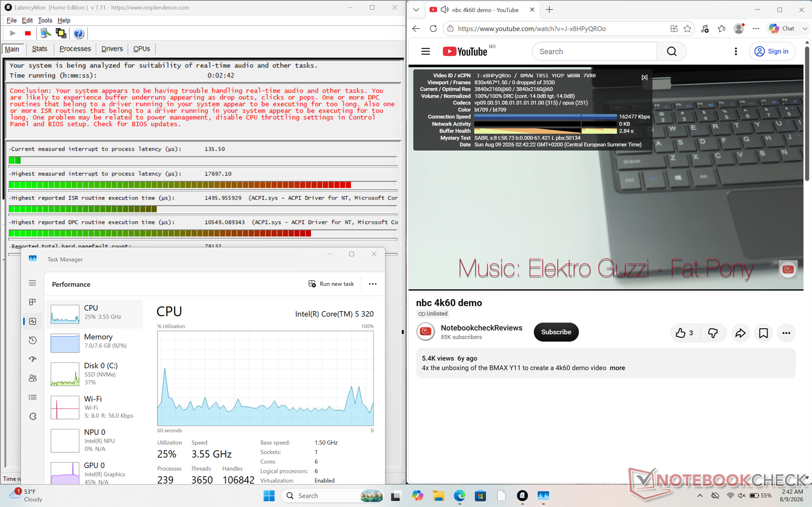Expand the Copilot Chat dropdown arrow
812x507 pixels.
(805, 29)
